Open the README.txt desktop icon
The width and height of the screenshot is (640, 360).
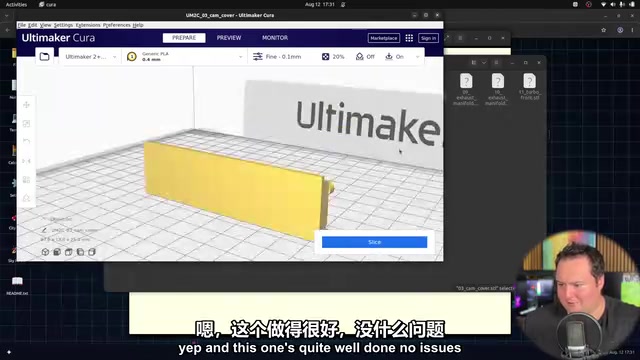click(17, 285)
